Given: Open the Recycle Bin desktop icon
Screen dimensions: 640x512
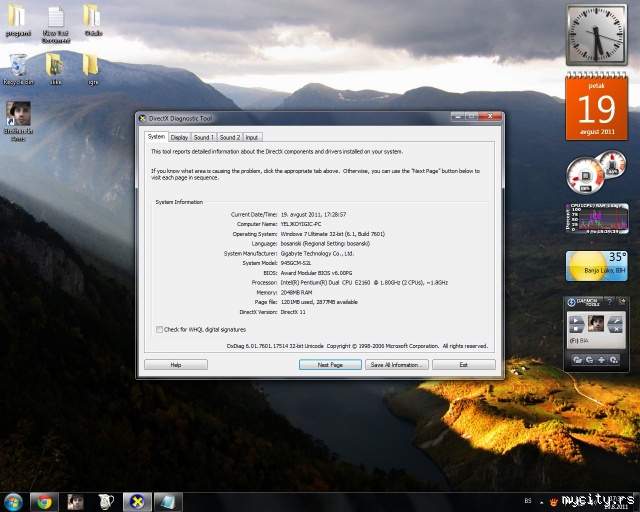Looking at the screenshot, I should 18,69.
